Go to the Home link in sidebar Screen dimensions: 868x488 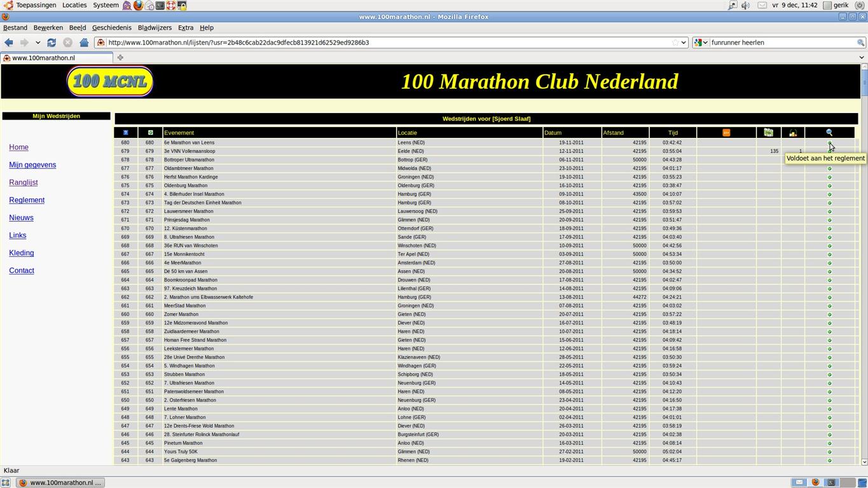(x=18, y=147)
